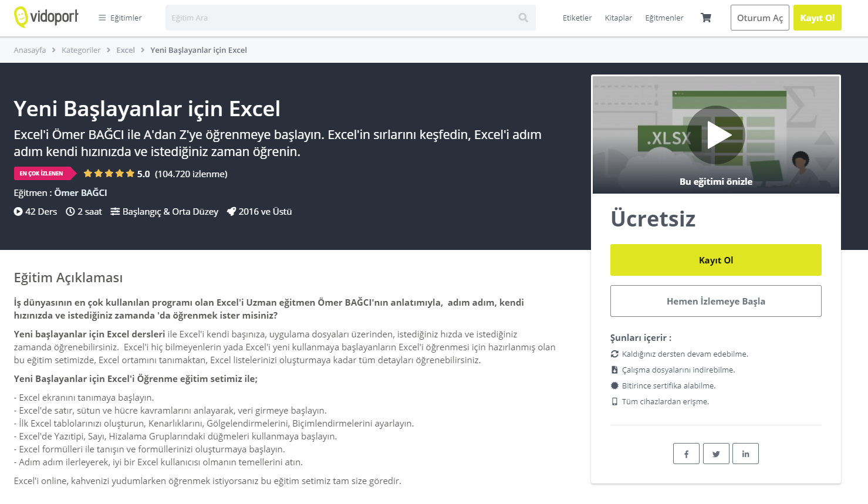Click the Yeni Başlayanlar için Excel heading
Viewport: 868px width, 504px height.
tap(147, 109)
